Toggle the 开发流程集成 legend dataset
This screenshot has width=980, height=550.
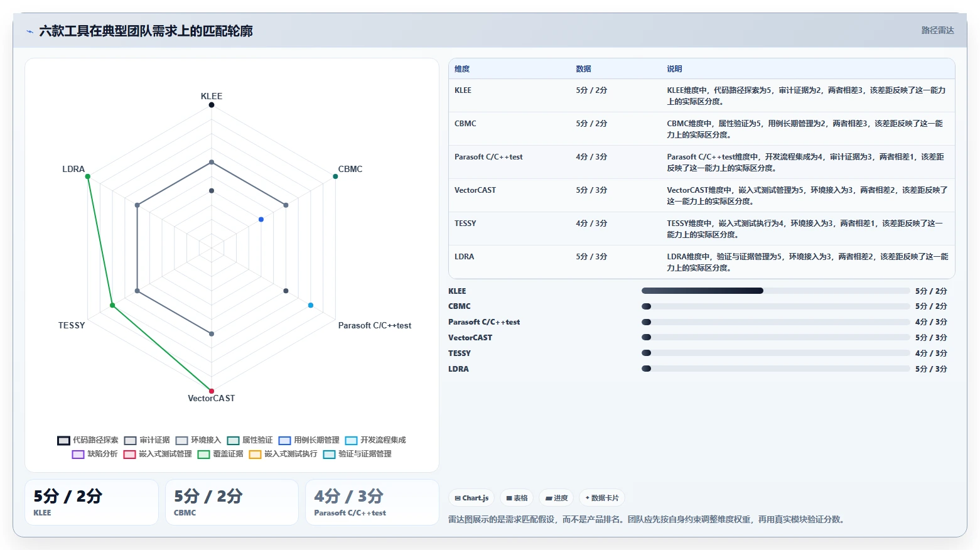coord(375,440)
